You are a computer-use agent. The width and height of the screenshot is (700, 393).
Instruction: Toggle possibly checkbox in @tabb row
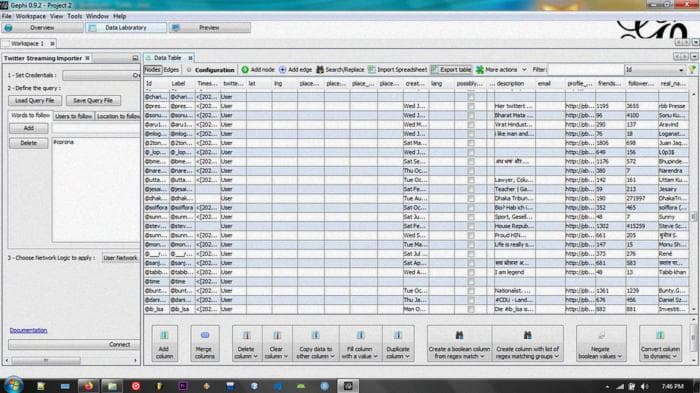pyautogui.click(x=471, y=272)
